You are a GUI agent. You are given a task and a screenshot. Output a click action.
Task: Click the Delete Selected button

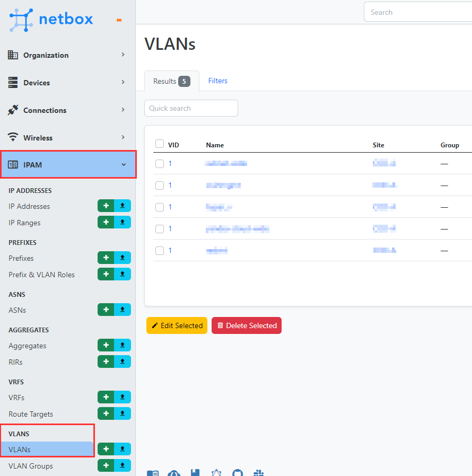click(x=247, y=325)
